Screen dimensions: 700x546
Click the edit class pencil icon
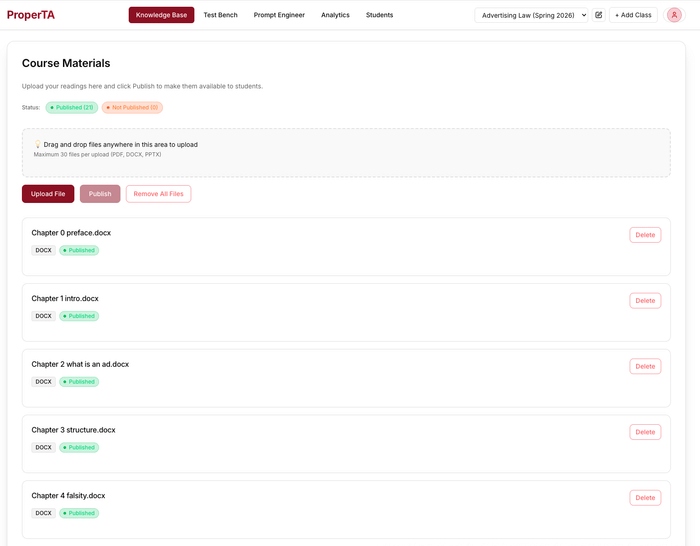tap(599, 15)
